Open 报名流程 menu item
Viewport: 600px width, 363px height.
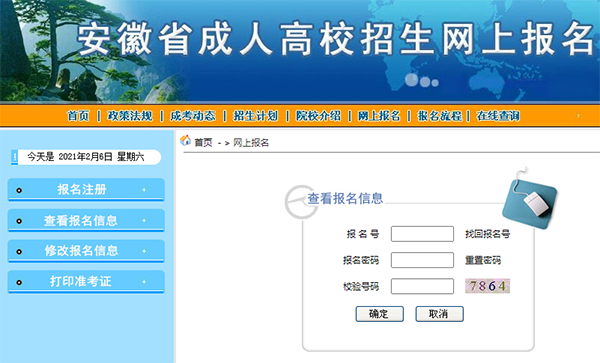(440, 116)
